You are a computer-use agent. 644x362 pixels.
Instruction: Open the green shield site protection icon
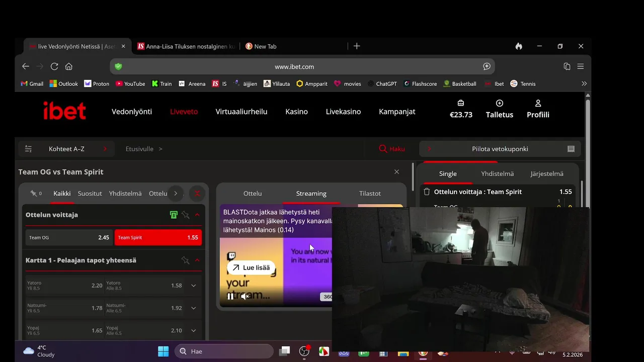[x=119, y=66]
